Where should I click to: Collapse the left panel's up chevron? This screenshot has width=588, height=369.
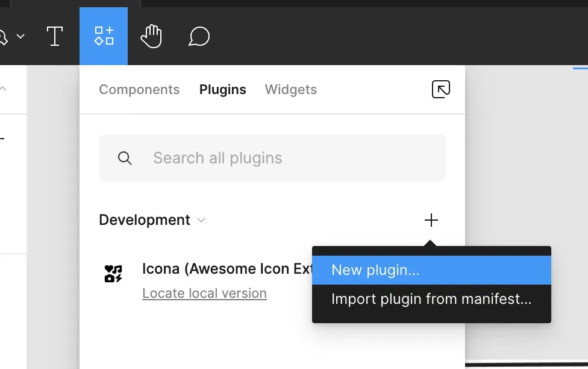click(3, 89)
